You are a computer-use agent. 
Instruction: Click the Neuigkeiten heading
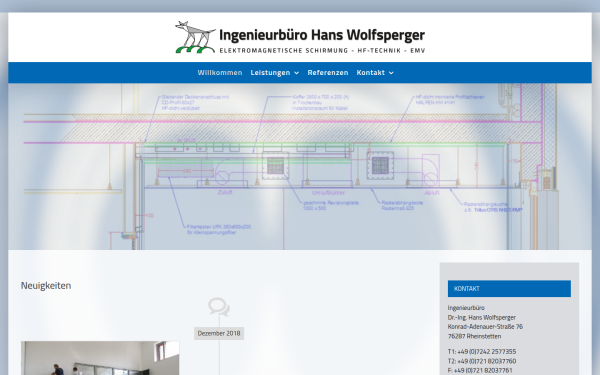[46, 285]
